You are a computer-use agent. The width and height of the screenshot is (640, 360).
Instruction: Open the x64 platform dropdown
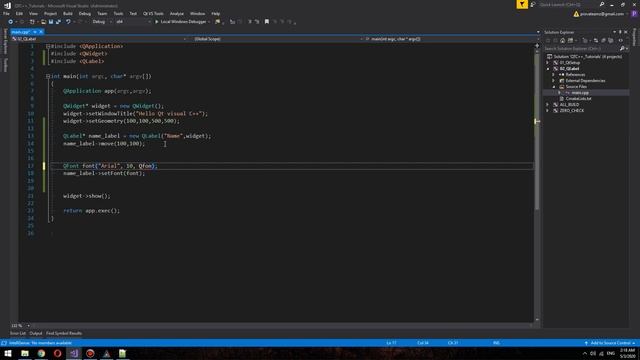pos(133,22)
